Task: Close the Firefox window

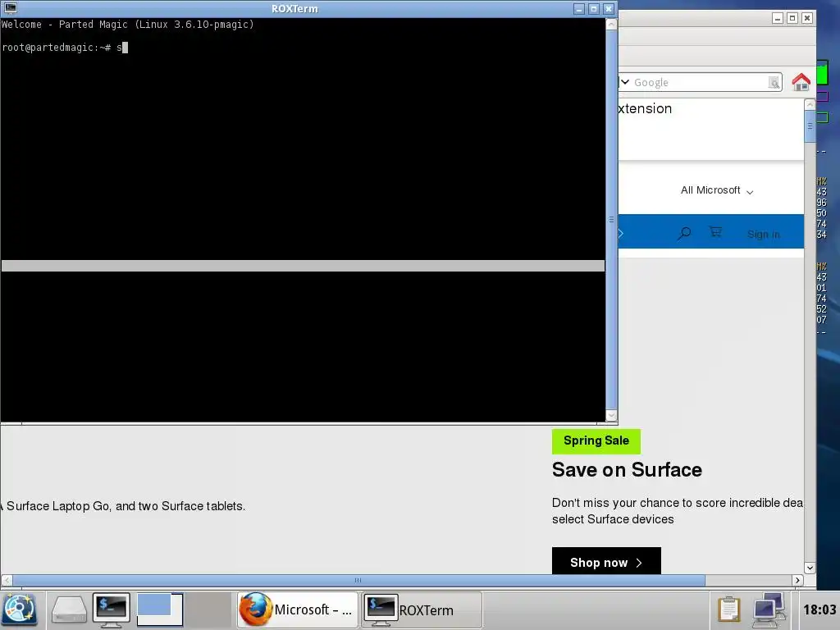Action: pos(807,18)
